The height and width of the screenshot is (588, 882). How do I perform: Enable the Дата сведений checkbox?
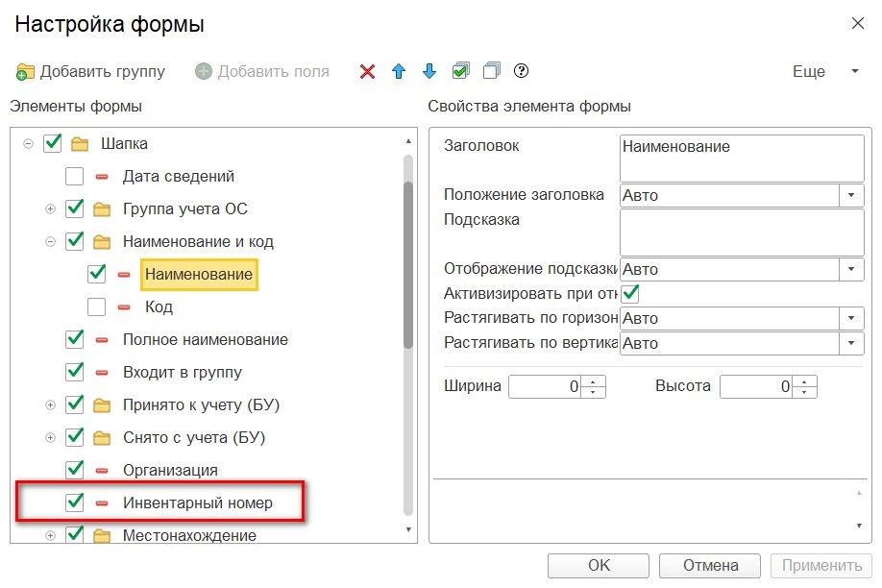click(x=74, y=176)
